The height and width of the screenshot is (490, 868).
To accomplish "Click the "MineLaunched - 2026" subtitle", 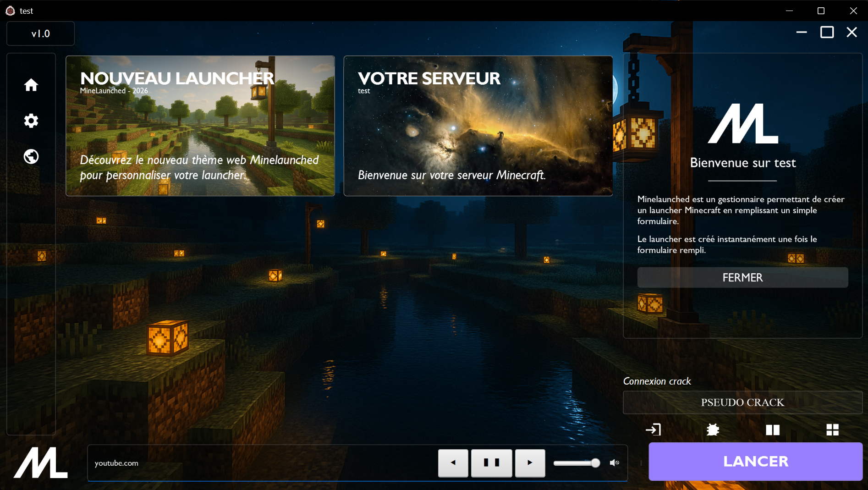I will (x=114, y=91).
